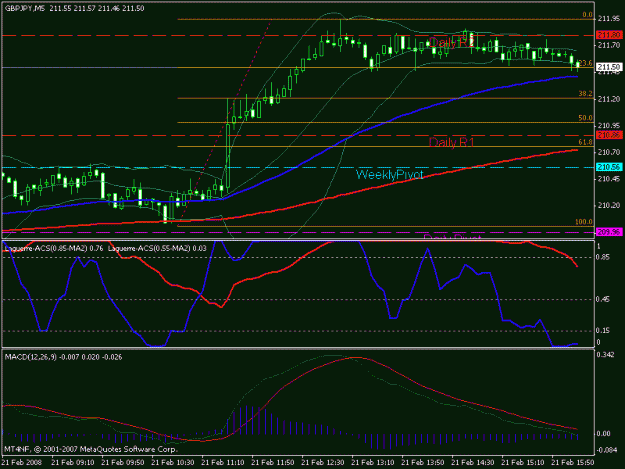This screenshot has height=469, width=625.
Task: Click the 21 Feb 13:10 time label
Action: click(x=373, y=462)
